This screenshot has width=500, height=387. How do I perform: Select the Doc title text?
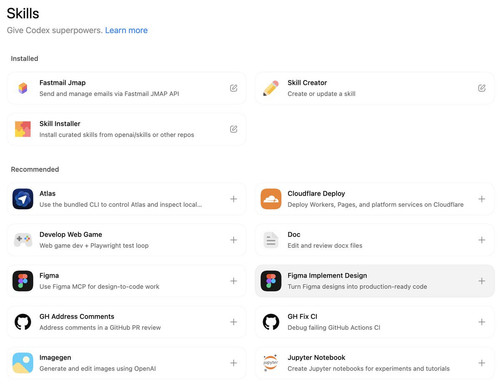pyautogui.click(x=294, y=235)
